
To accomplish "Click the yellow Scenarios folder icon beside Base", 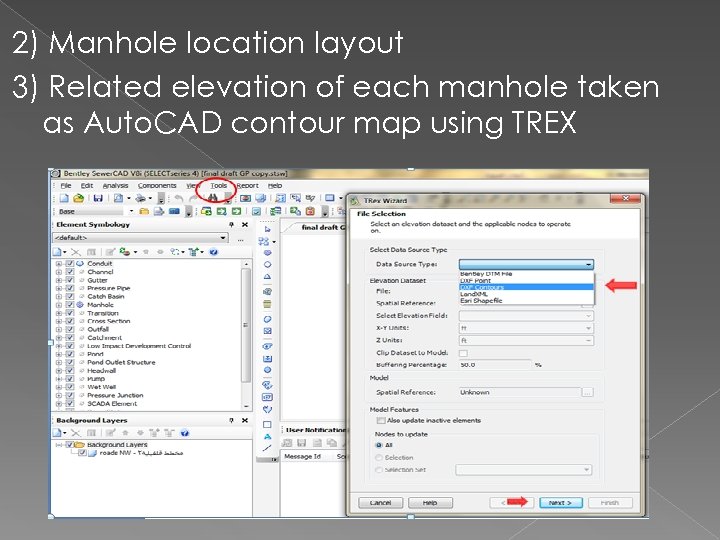I will tap(144, 211).
